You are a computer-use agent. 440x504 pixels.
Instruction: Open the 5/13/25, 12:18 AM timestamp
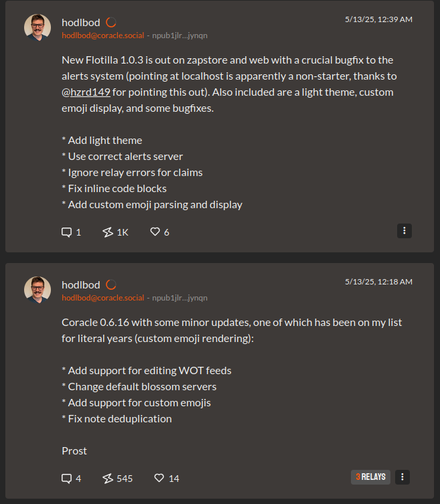coord(378,282)
